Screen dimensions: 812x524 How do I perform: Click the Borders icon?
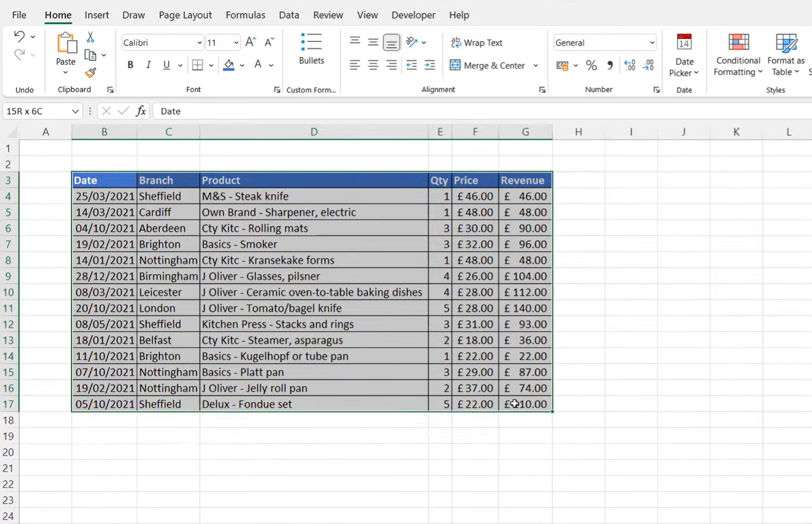197,65
